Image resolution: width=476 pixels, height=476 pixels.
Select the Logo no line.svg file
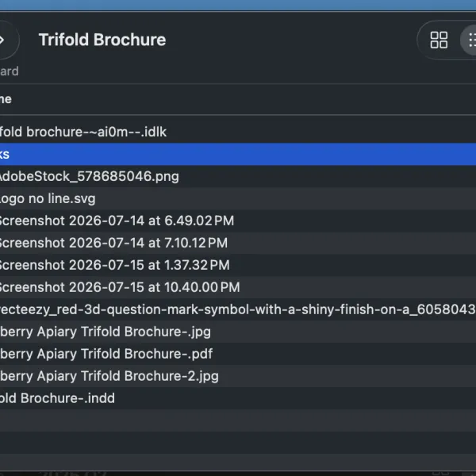click(48, 198)
